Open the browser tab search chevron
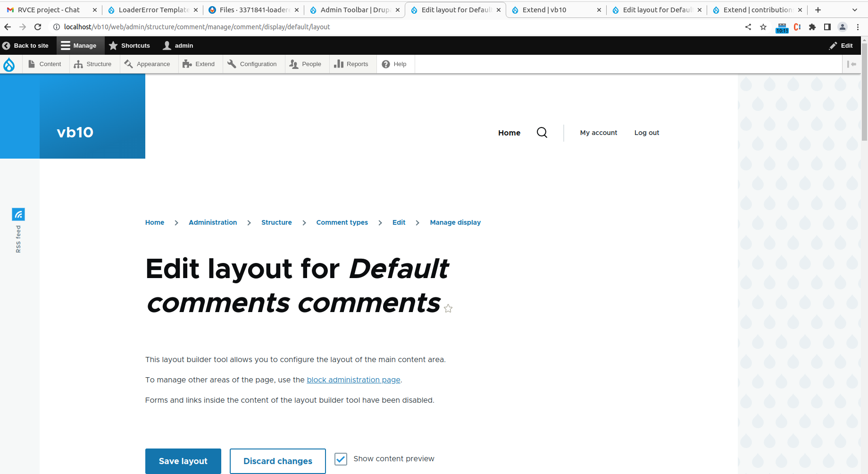This screenshot has width=868, height=474. coord(855,9)
